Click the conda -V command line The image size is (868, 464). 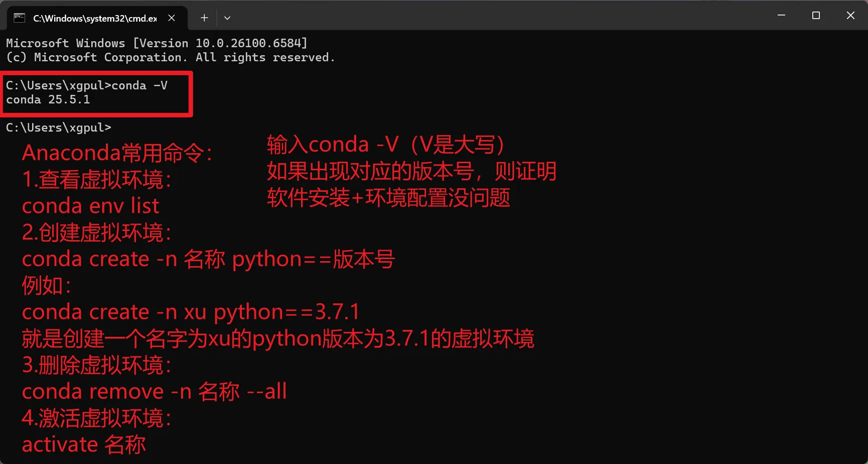pos(87,85)
